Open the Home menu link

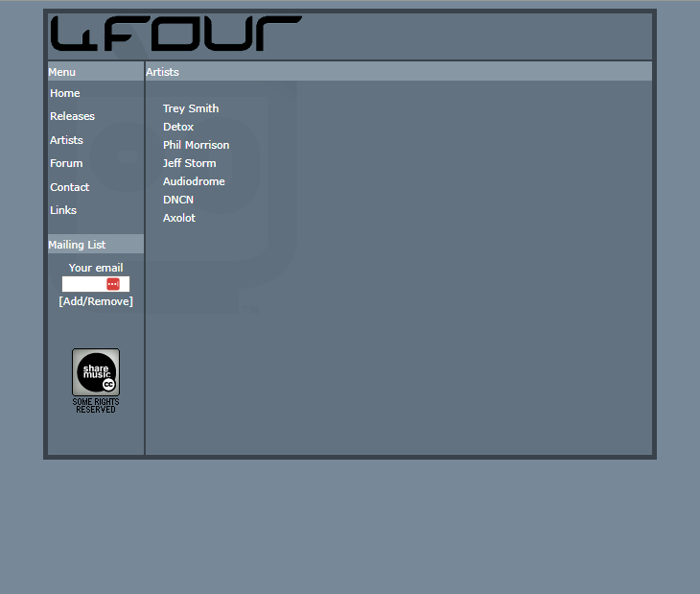pos(65,93)
